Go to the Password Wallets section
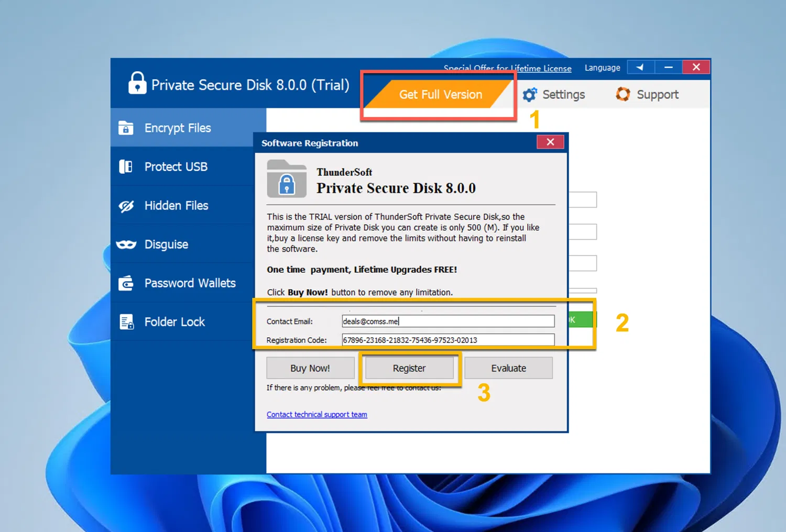This screenshot has width=786, height=532. click(182, 283)
